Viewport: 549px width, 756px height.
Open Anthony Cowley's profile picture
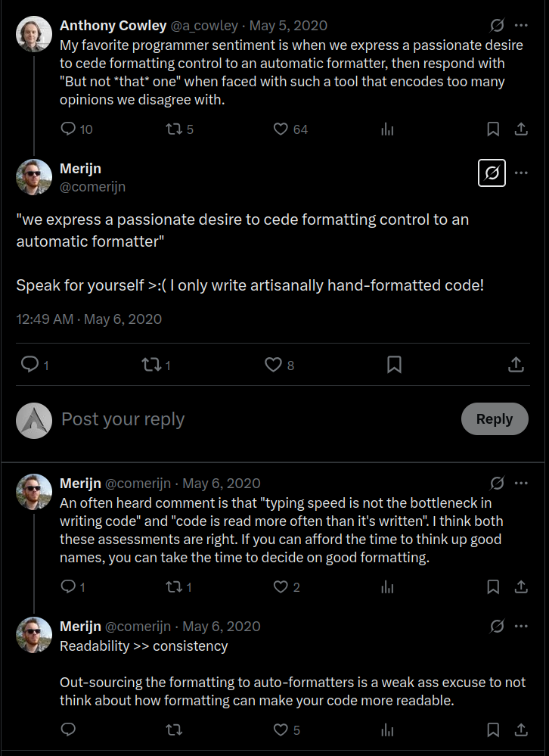click(x=34, y=34)
